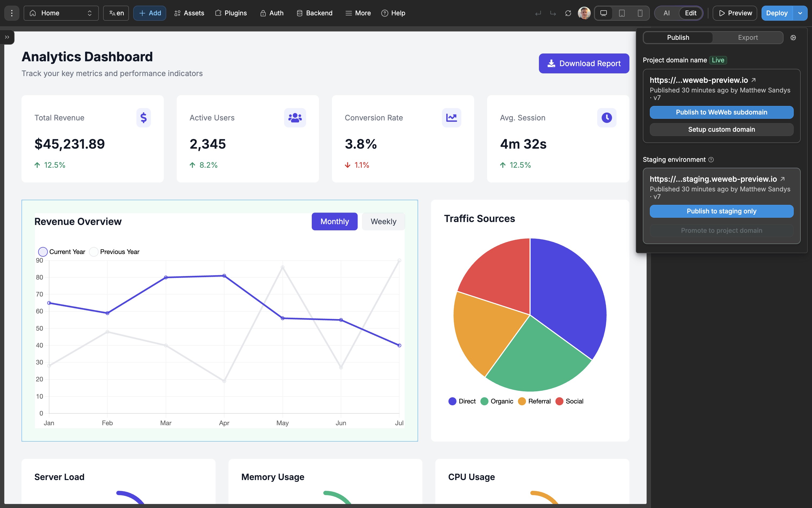Image resolution: width=812 pixels, height=508 pixels.
Task: Click the clock icon on Avg. Session
Action: [607, 118]
